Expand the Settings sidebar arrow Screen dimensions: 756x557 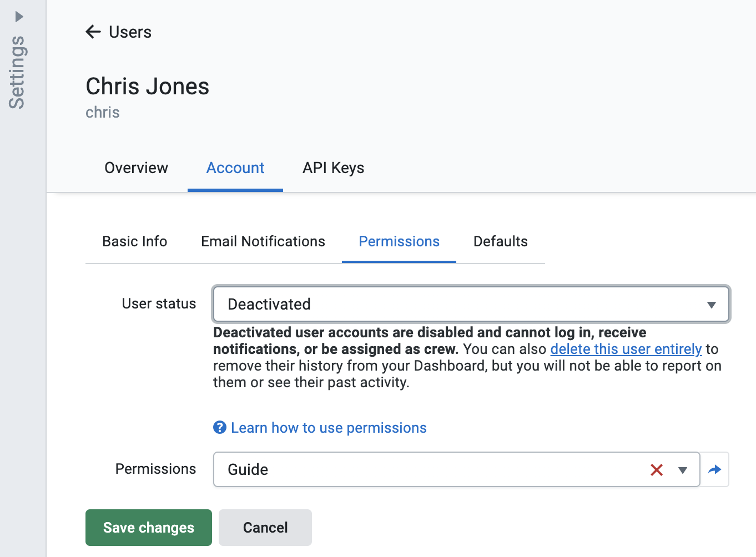point(19,17)
